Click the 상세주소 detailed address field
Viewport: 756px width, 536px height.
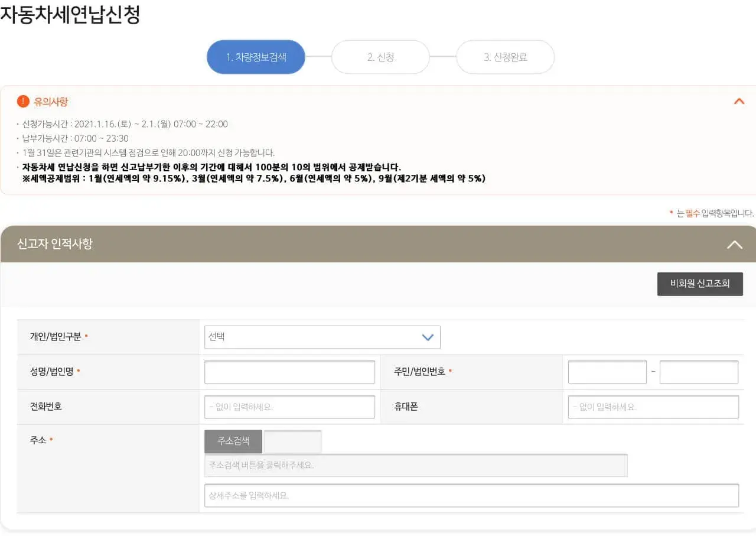point(471,495)
